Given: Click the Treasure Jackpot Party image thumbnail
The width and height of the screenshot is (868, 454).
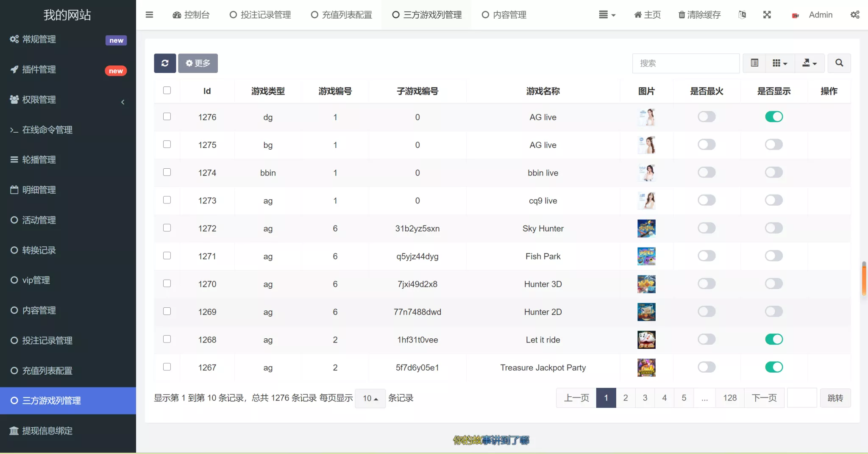Looking at the screenshot, I should pos(646,368).
